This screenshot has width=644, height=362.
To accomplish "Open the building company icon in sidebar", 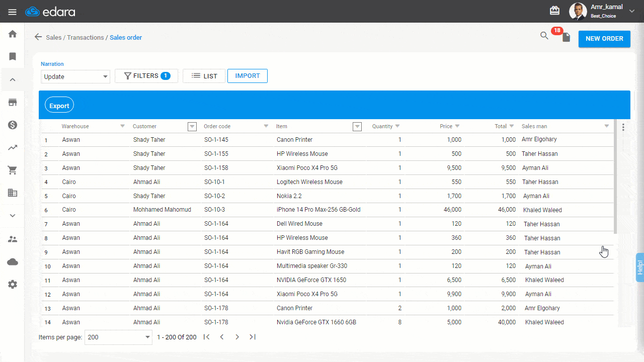I will (13, 193).
